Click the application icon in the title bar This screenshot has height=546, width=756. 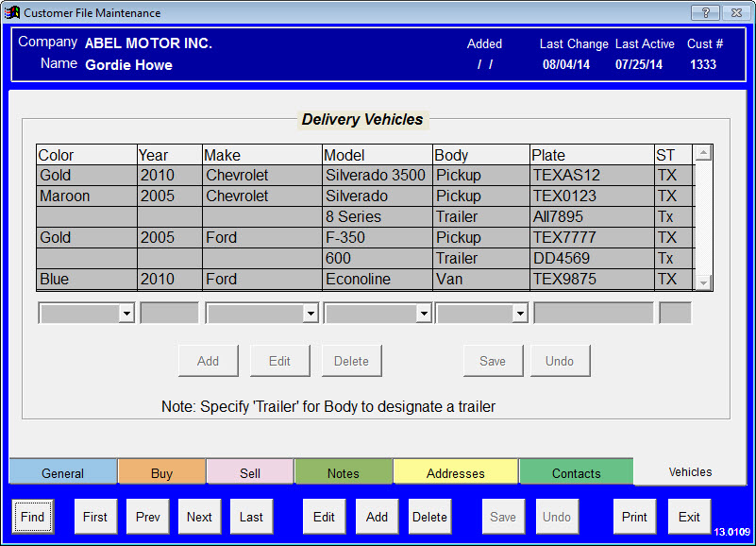[12, 12]
